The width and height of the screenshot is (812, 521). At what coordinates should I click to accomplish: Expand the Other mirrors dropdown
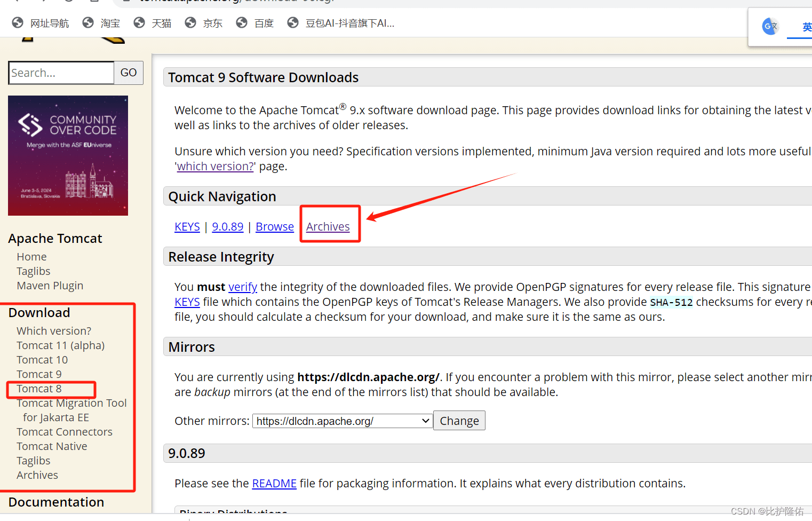pos(343,421)
